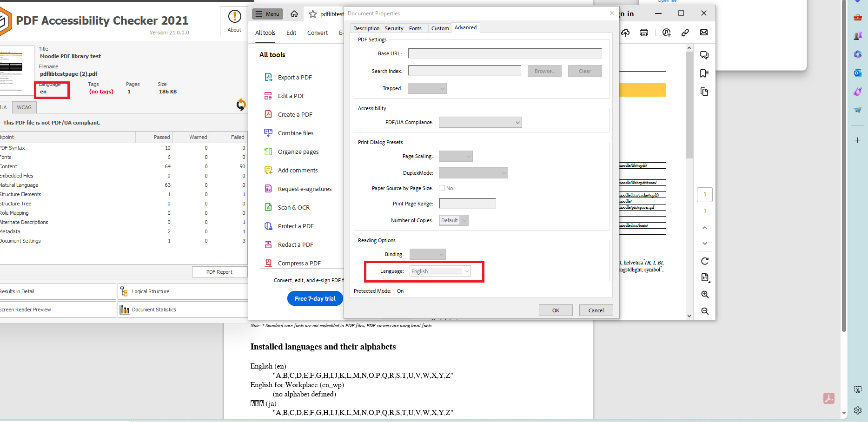868x422 pixels.
Task: Select the All tools tab in Acrobat
Action: (265, 33)
